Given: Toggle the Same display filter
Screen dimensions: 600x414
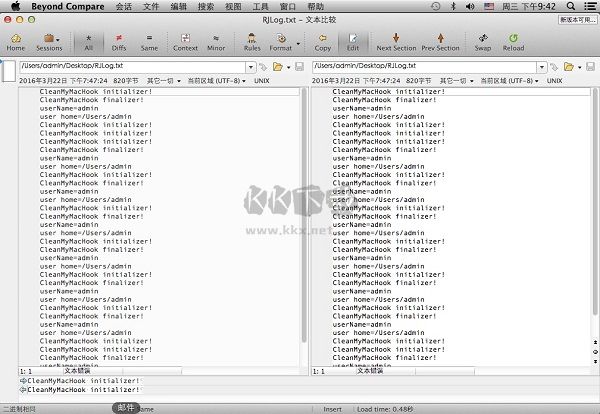Looking at the screenshot, I should (x=149, y=42).
